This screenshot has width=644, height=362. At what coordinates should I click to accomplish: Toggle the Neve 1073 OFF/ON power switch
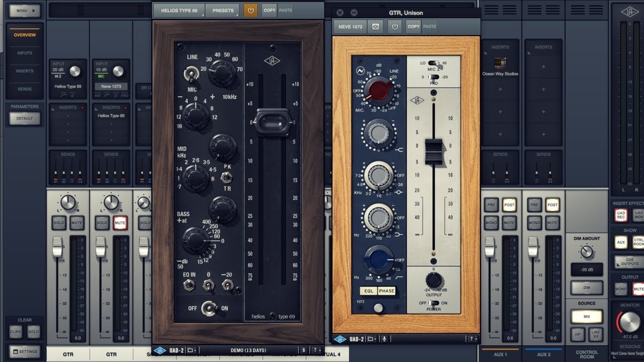(x=434, y=303)
